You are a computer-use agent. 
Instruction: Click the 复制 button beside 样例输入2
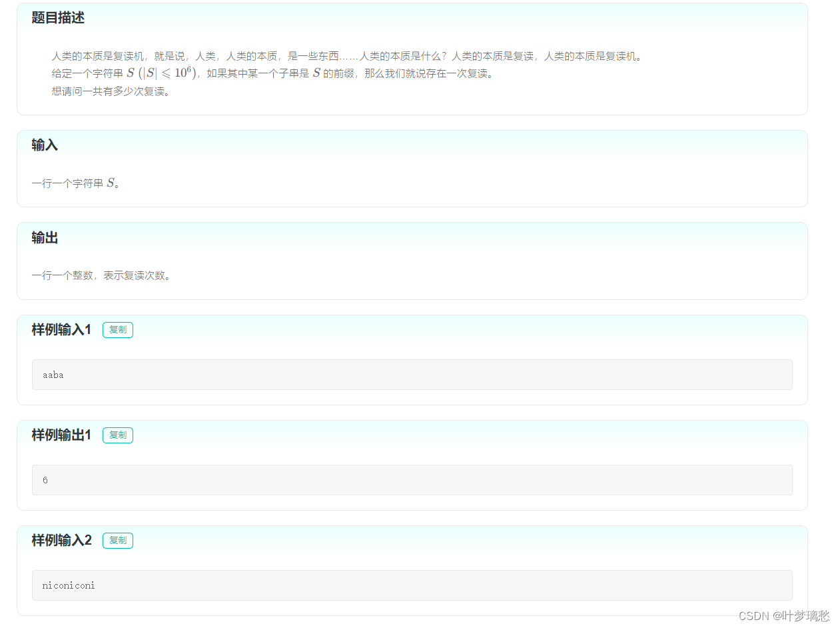(118, 541)
